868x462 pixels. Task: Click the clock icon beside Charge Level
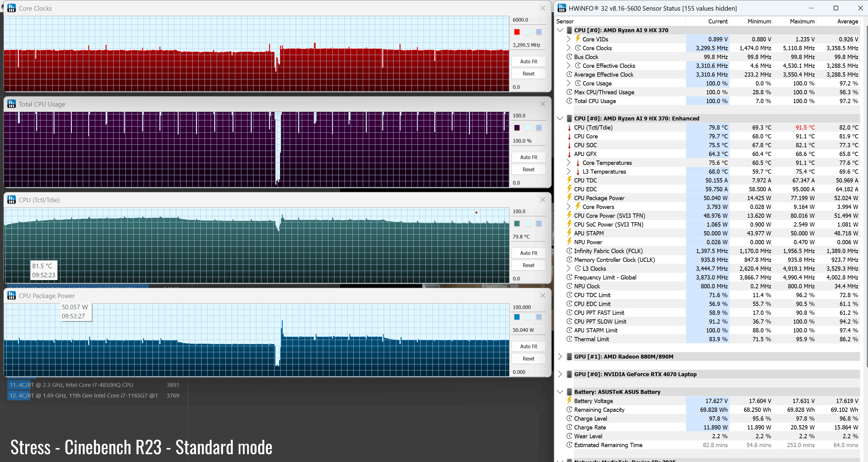tap(569, 418)
